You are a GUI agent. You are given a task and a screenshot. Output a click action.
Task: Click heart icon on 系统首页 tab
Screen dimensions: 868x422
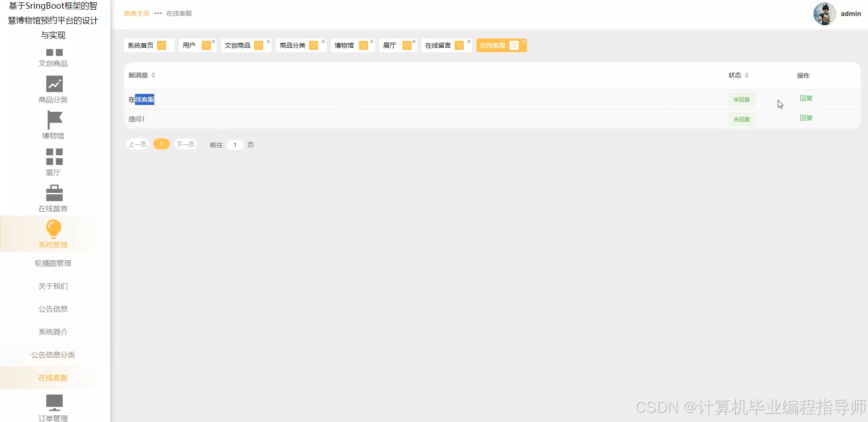[x=162, y=45]
